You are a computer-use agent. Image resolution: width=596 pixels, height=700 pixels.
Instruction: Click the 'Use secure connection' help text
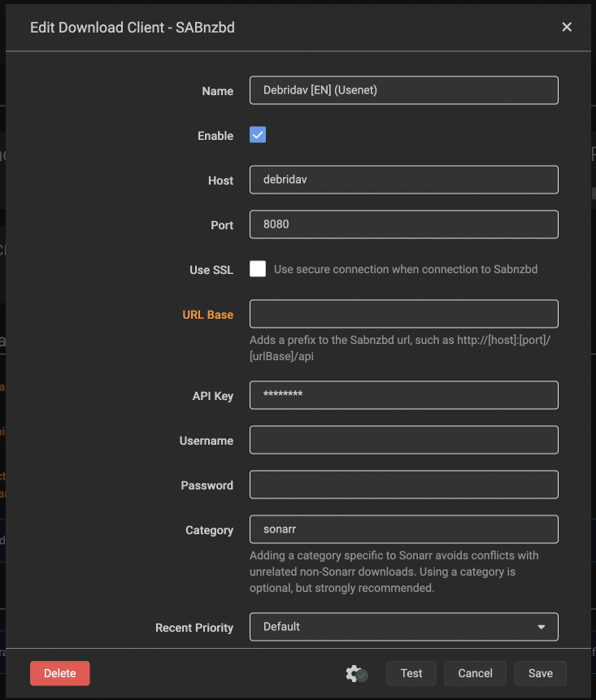click(406, 269)
